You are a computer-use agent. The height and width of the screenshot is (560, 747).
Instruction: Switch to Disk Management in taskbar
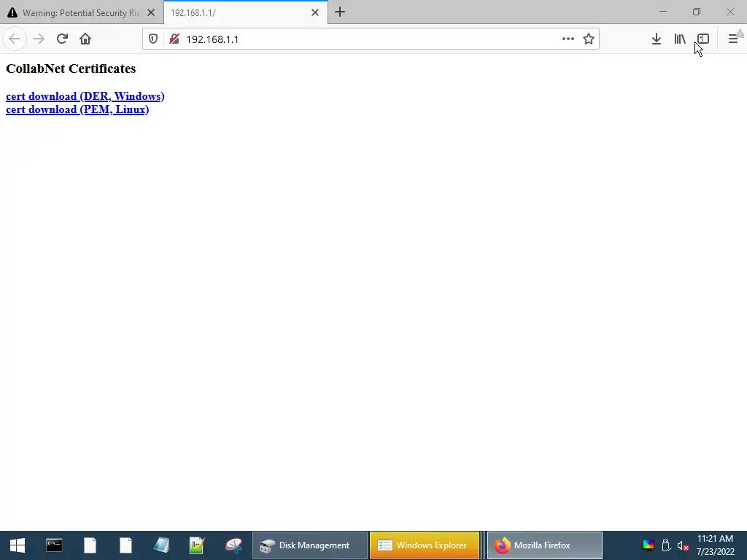point(309,545)
